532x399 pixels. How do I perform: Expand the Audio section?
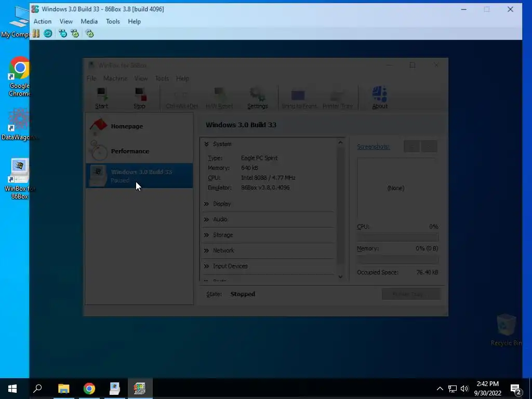[206, 220]
